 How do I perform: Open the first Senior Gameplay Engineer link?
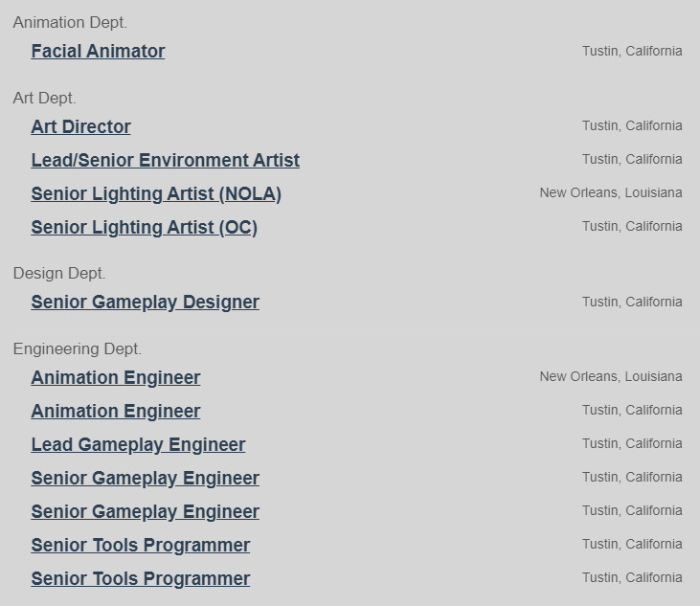pos(146,478)
